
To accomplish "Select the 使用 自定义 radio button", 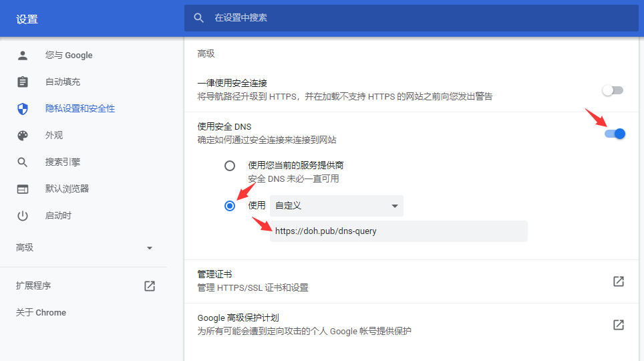I will (x=230, y=206).
